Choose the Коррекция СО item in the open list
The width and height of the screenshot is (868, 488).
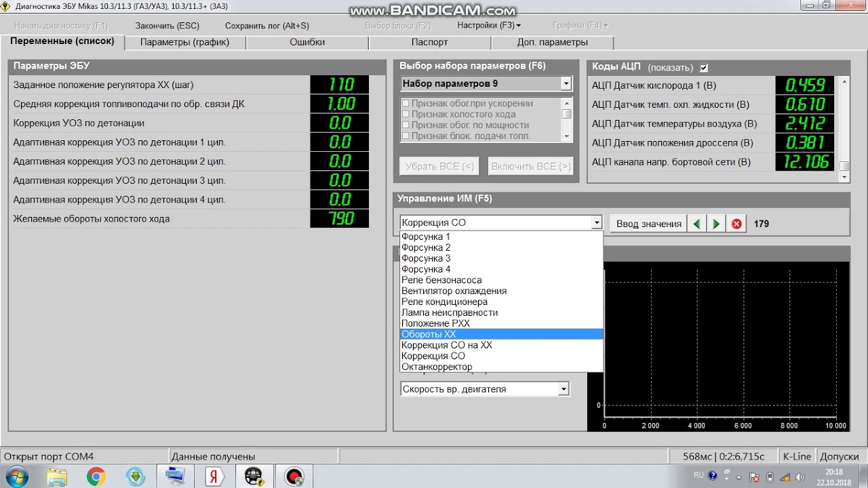501,356
